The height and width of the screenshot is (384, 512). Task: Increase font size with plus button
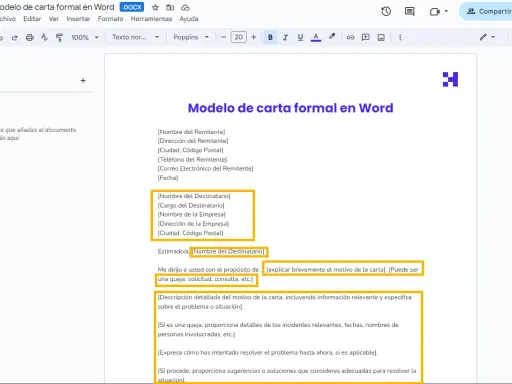point(254,37)
